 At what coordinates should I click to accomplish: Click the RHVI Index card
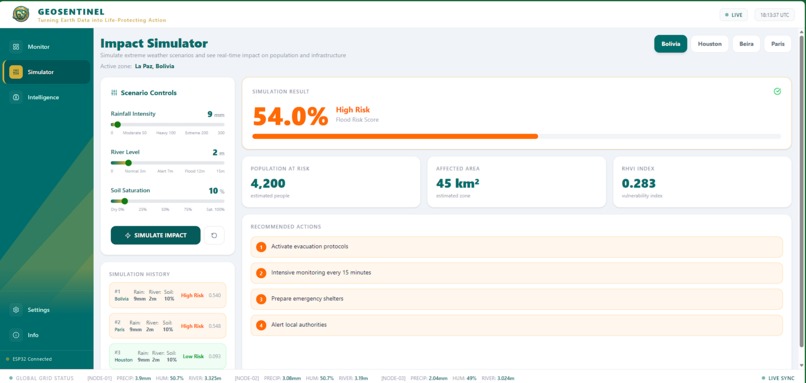(x=702, y=182)
